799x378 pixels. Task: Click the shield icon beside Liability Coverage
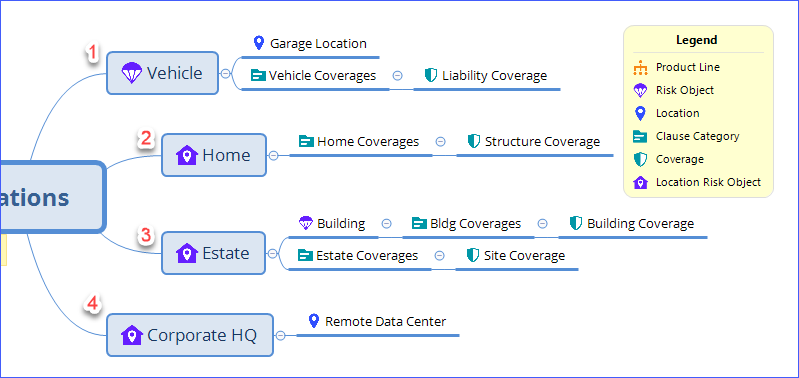(431, 75)
